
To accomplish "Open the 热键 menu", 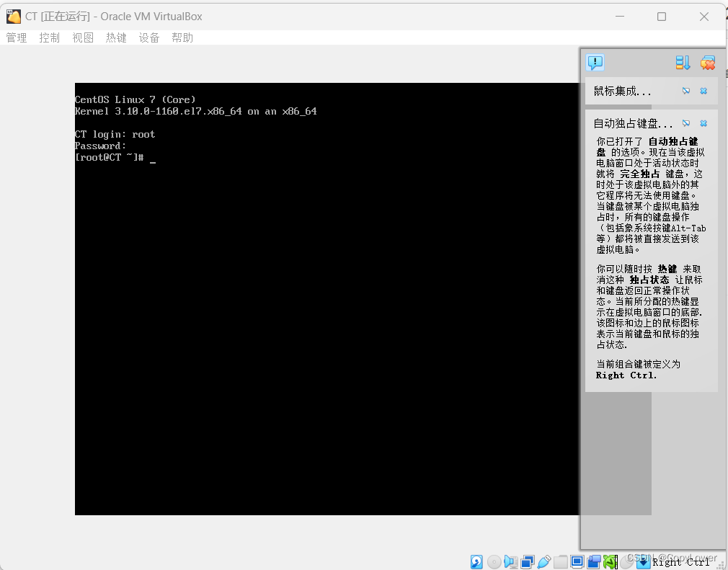I will pyautogui.click(x=116, y=37).
